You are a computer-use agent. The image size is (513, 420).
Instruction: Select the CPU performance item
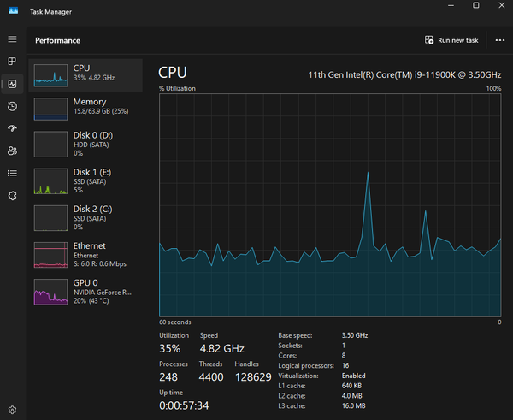tap(85, 74)
